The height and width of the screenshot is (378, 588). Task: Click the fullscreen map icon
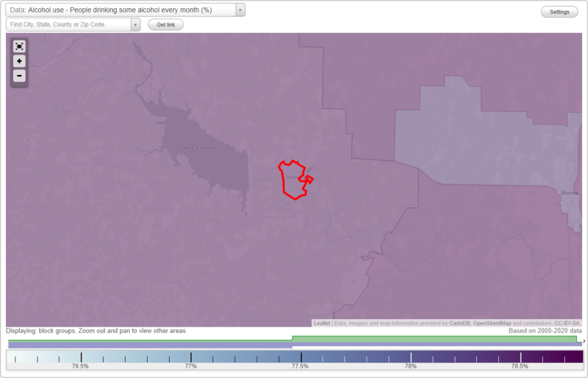tap(19, 46)
